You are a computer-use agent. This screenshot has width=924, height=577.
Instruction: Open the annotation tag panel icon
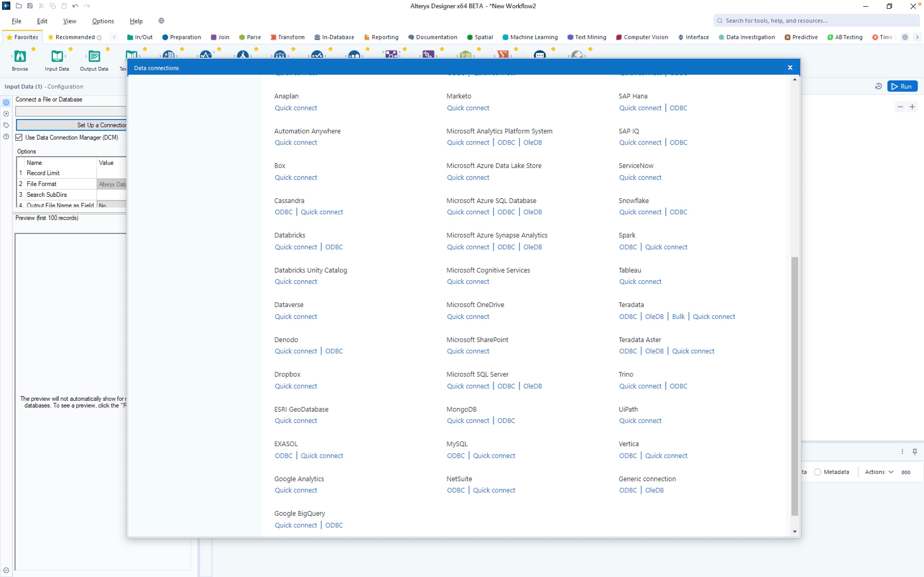point(6,125)
